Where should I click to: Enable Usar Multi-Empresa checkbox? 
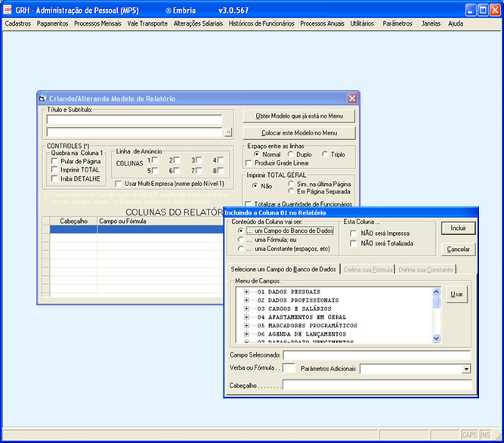[119, 184]
